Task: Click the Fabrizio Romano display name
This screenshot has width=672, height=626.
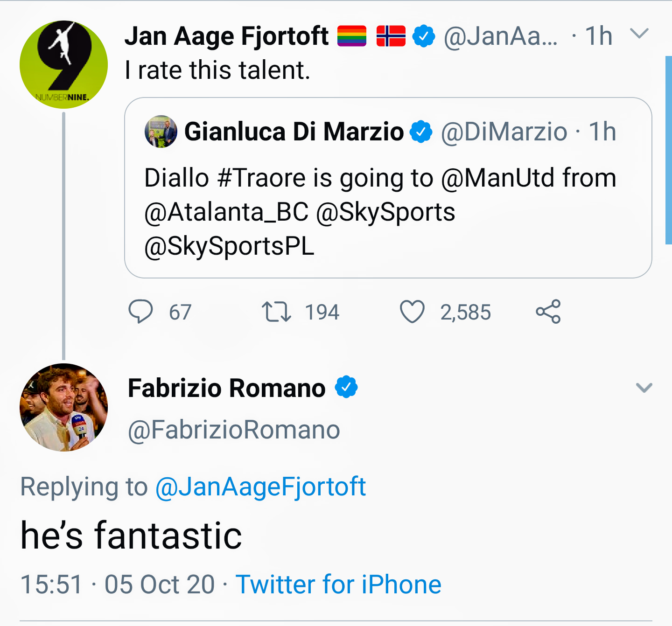Action: (x=227, y=388)
